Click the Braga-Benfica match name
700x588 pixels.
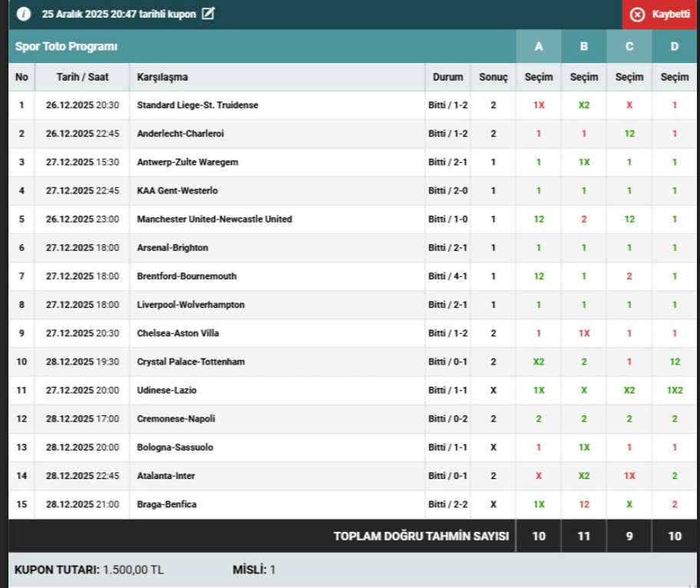(167, 504)
